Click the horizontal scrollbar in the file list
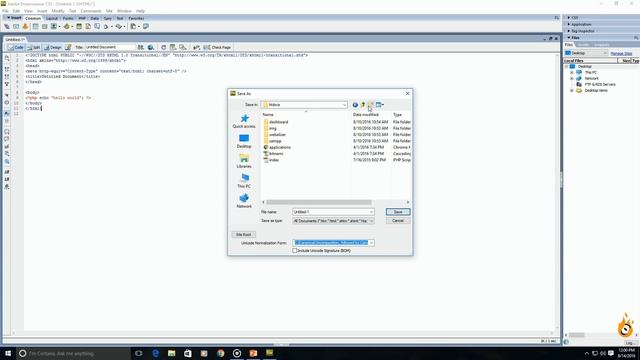 tap(319, 202)
